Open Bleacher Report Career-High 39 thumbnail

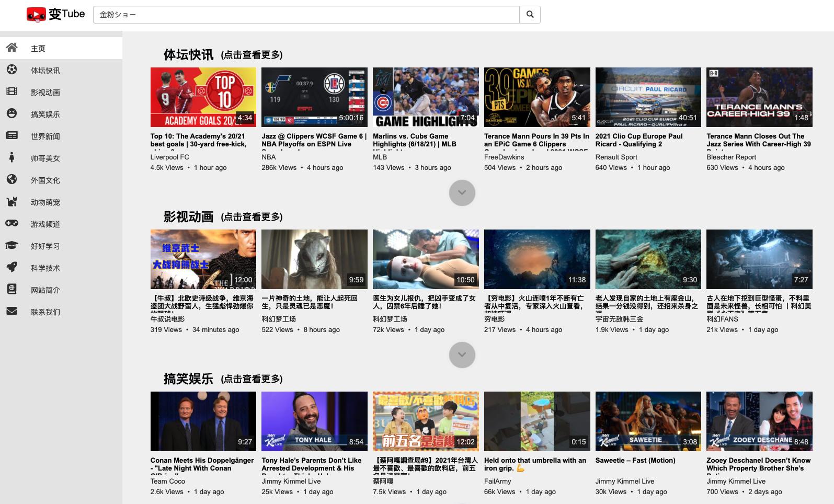[759, 97]
